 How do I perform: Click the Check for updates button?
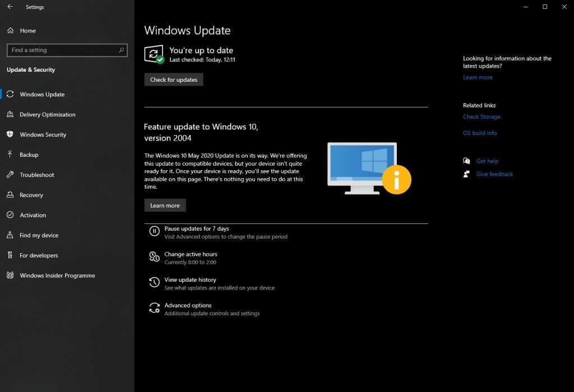174,80
